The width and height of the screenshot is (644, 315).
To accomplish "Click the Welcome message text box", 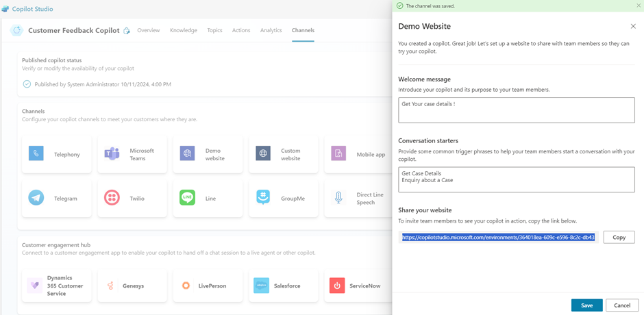I will point(516,110).
